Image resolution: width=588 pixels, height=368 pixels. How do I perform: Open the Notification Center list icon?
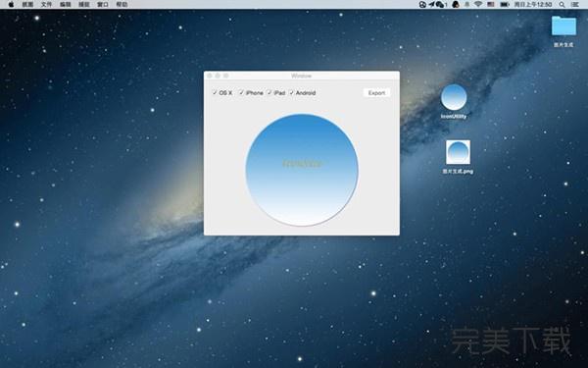[x=575, y=5]
